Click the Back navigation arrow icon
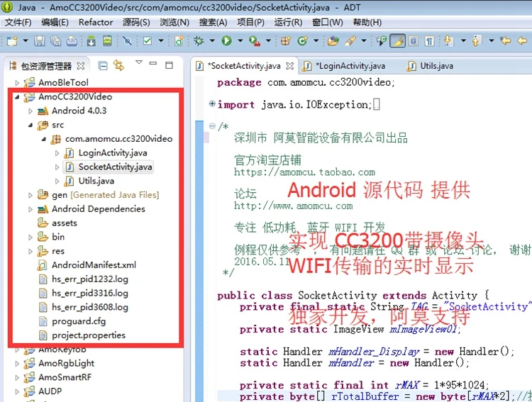The height and width of the screenshot is (402, 532). pos(522,41)
